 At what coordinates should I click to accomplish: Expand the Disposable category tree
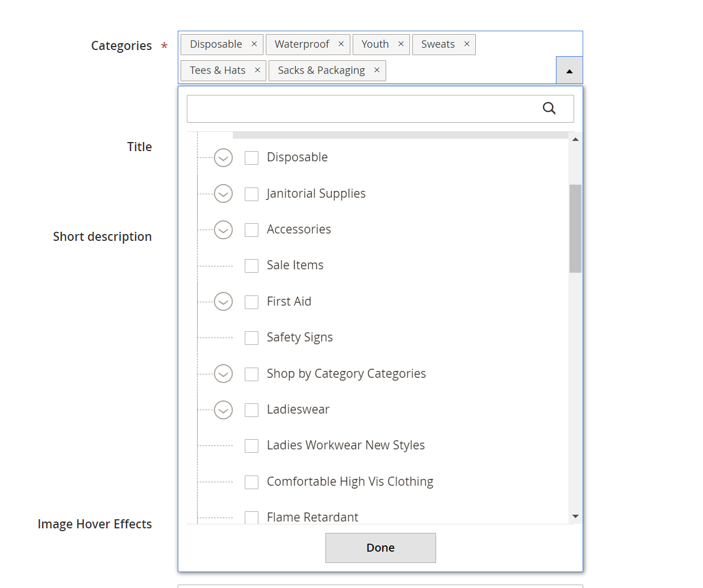[x=223, y=158]
